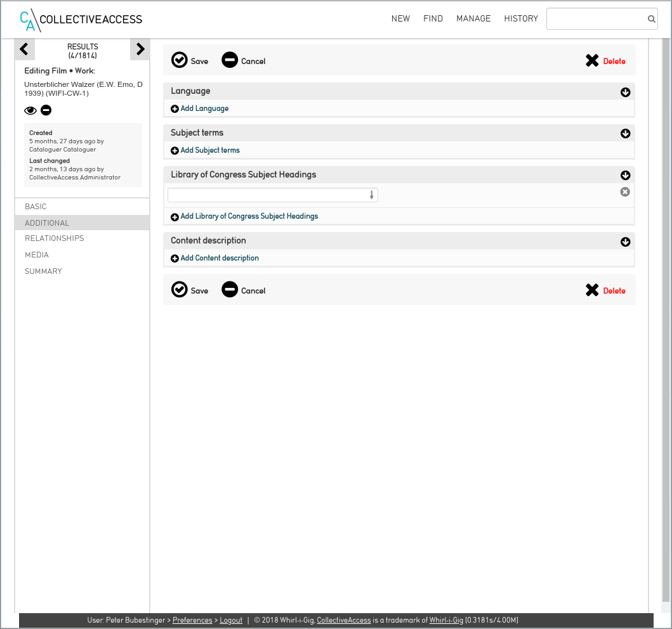Click the vertical page scrollbar
672x629 pixels.
click(x=666, y=317)
